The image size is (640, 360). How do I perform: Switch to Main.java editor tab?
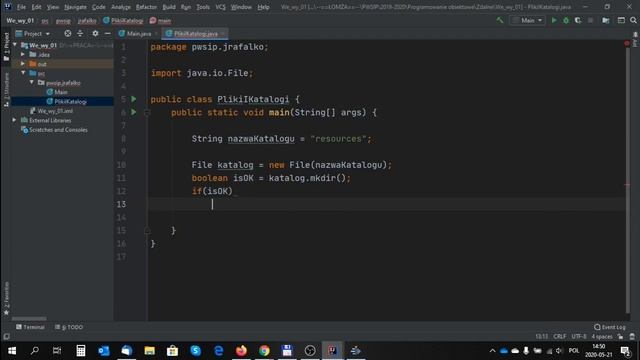[x=138, y=33]
